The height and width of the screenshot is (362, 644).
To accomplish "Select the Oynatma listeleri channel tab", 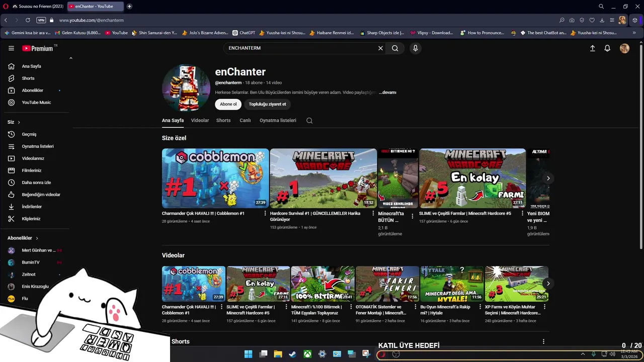I will (x=278, y=121).
